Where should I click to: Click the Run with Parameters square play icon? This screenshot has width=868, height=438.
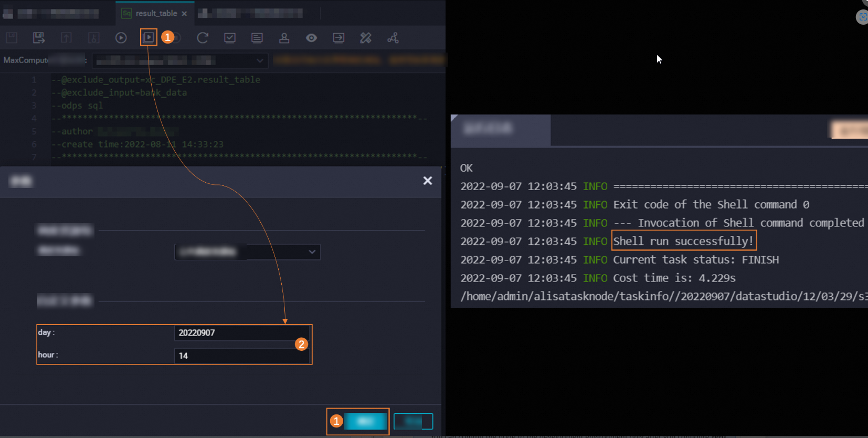pos(149,37)
